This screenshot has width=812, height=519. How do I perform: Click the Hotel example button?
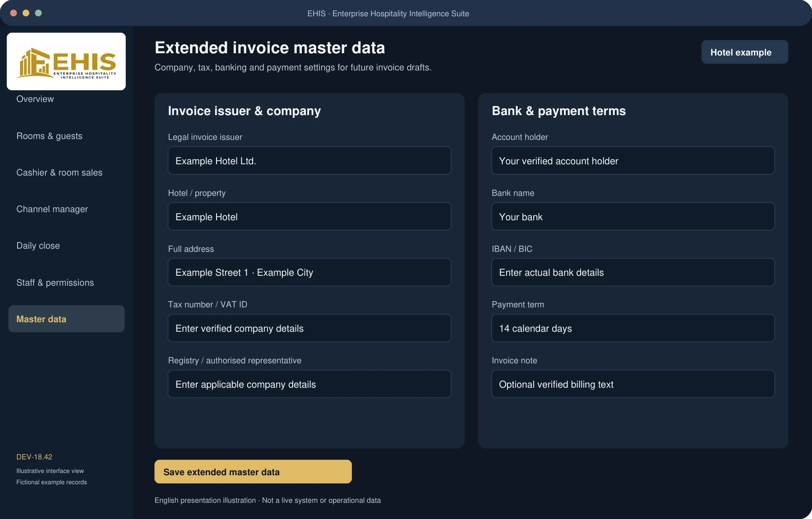click(x=744, y=52)
